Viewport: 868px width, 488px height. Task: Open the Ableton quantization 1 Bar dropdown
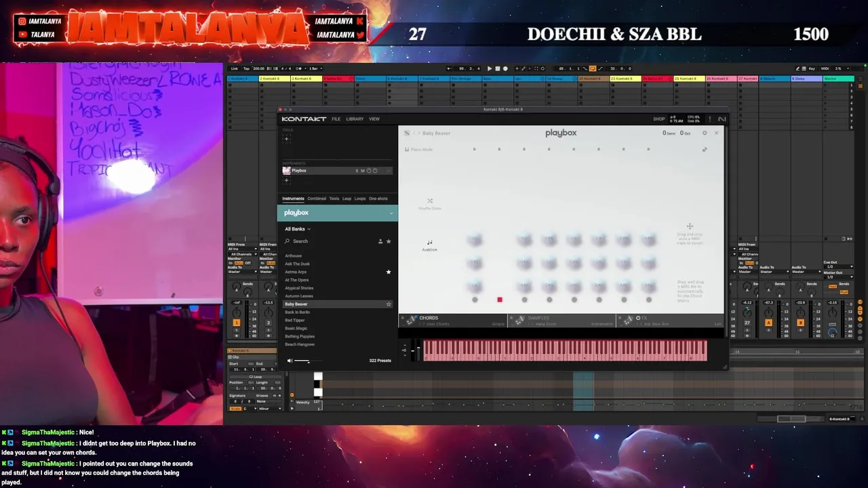pyautogui.click(x=315, y=68)
